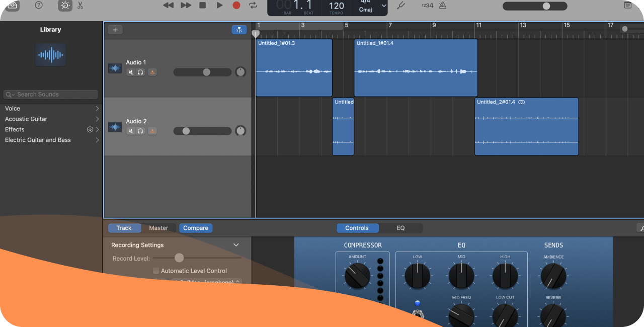Switch to the EQ tab
The width and height of the screenshot is (644, 327).
click(400, 228)
